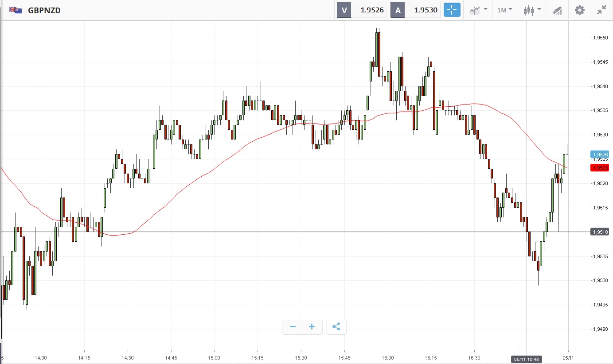Viewport: 613px width, 364px height.
Task: Click the 1.9545 price axis label
Action: pyautogui.click(x=600, y=62)
